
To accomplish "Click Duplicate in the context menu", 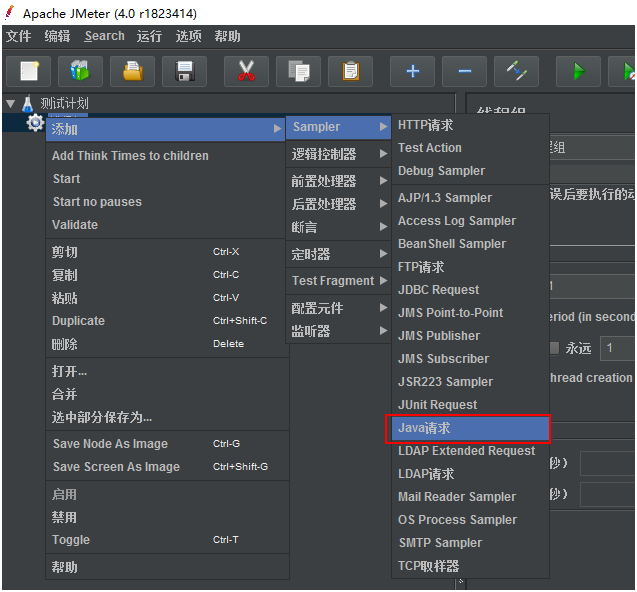I will [165, 321].
